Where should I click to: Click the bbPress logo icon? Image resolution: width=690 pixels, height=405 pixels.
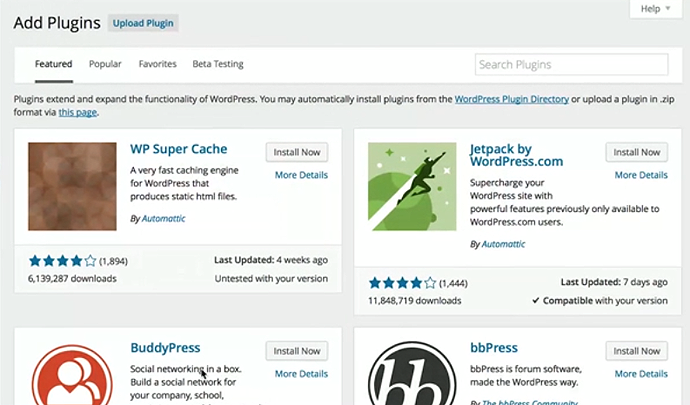(x=412, y=373)
